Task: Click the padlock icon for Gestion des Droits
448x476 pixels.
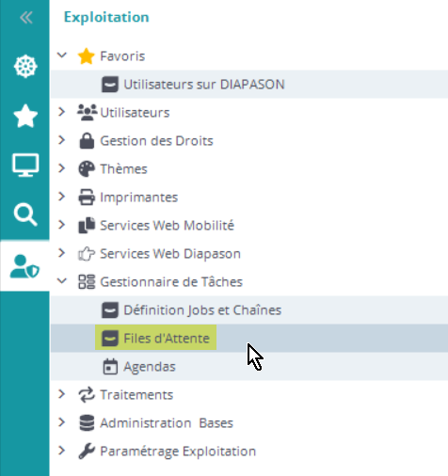Action: 87,141
